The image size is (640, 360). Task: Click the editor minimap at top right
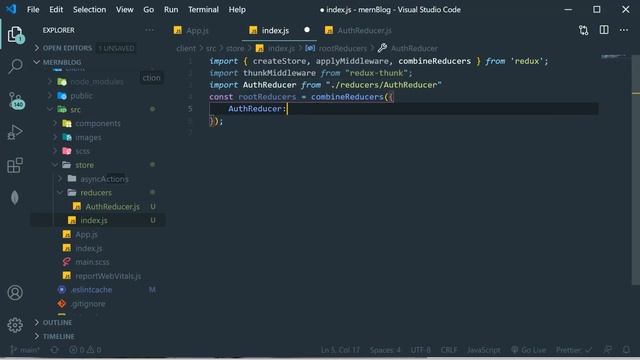(613, 56)
